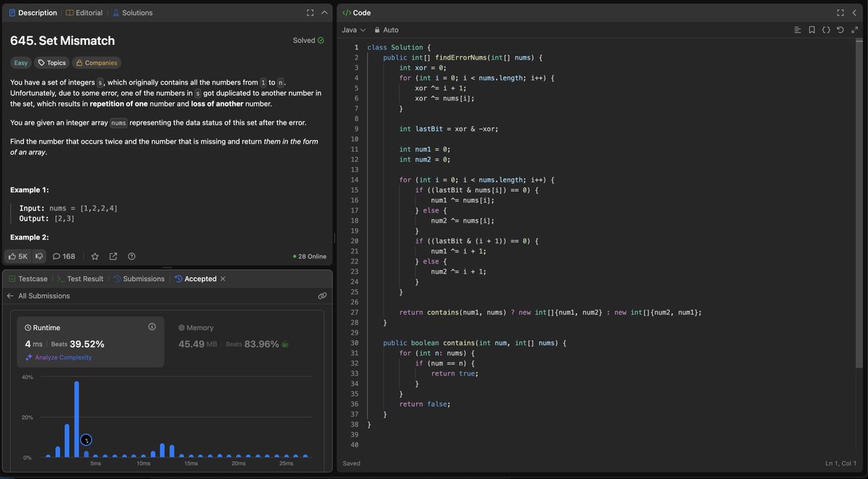868x479 pixels.
Task: Collapse the Description panel with chevron
Action: click(x=324, y=13)
